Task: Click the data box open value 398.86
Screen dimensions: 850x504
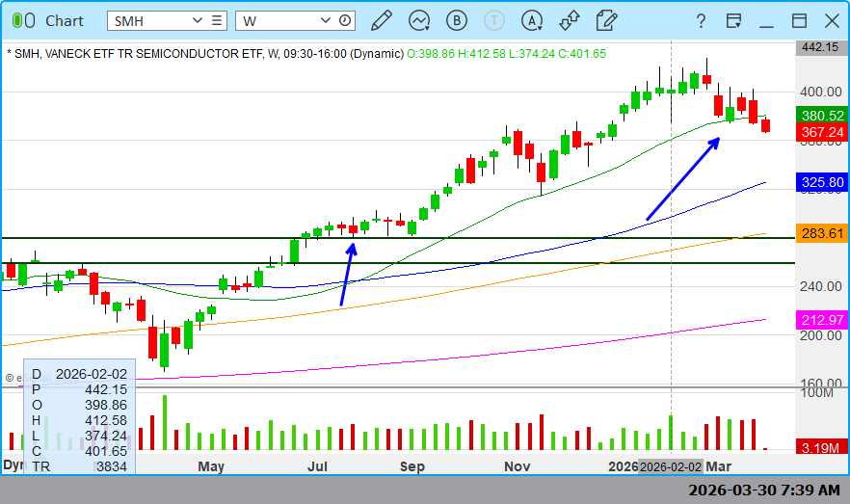Action: (x=106, y=405)
